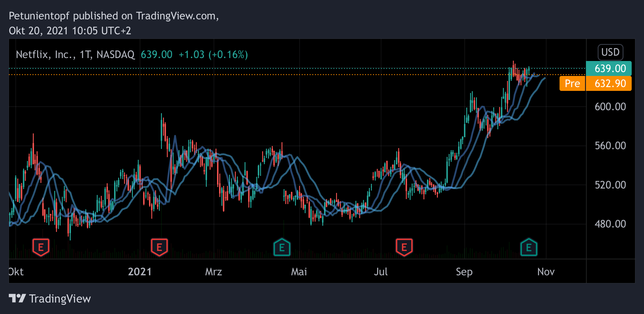Image resolution: width=644 pixels, height=314 pixels.
Task: Click the Mrz time axis label
Action: [213, 272]
